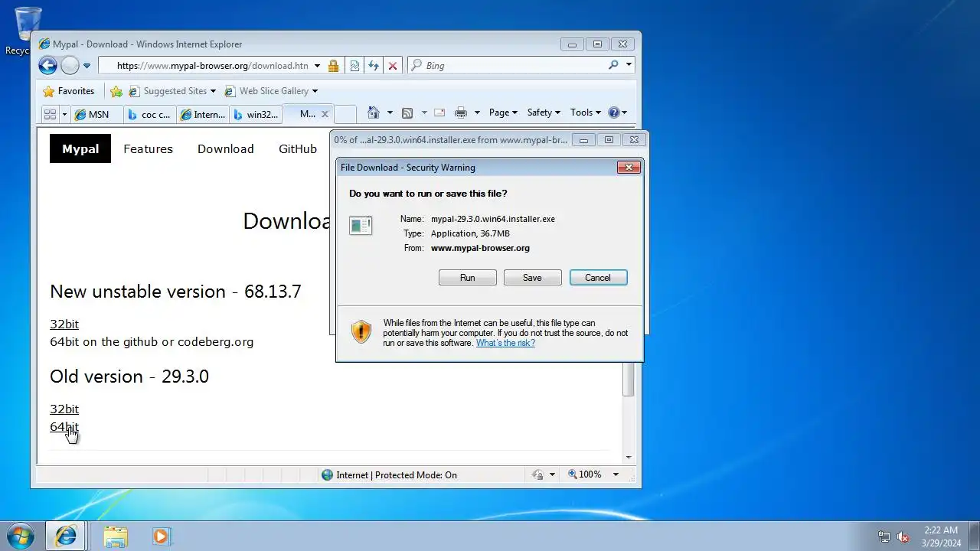Click the search magnifier icon

pos(613,66)
